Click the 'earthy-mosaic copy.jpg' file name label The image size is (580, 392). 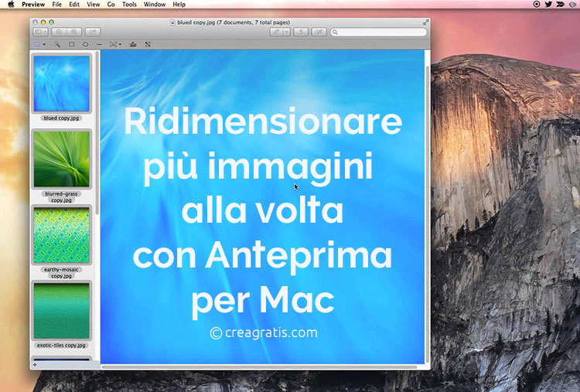point(61,273)
